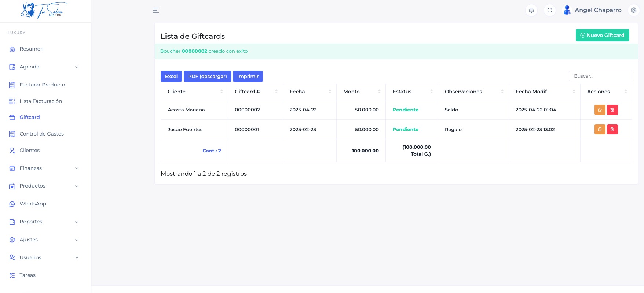644x293 pixels.
Task: Open WhatsApp from the sidebar
Action: tap(33, 204)
